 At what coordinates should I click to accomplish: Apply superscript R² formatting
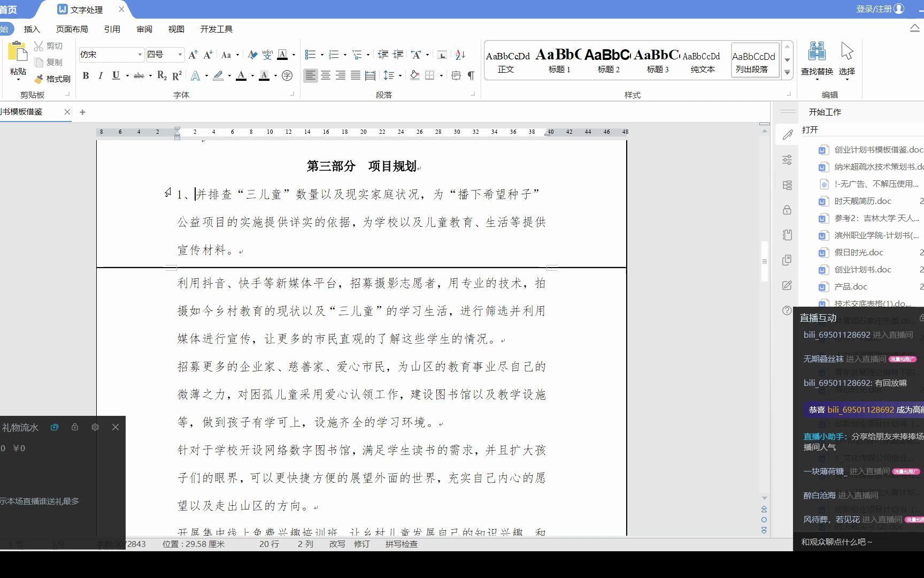177,76
